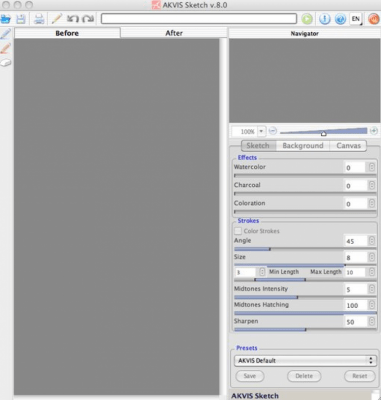Expand the AKVIS Default presets dropdown
381x400 pixels.
click(304, 360)
